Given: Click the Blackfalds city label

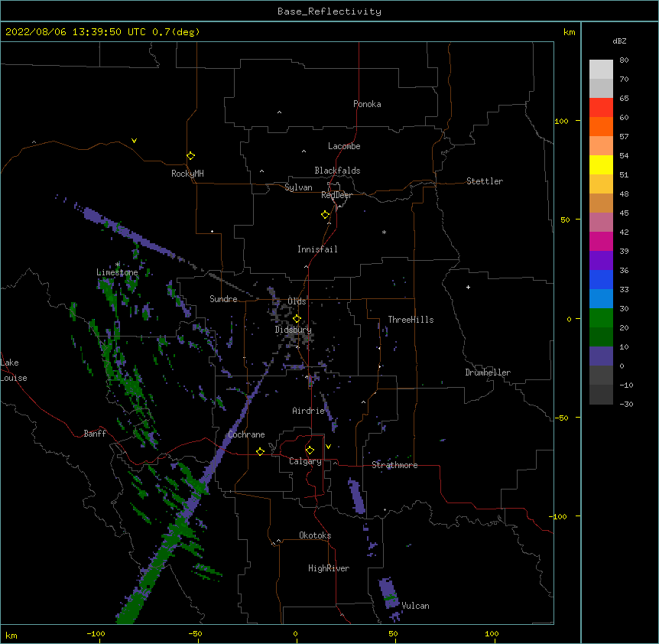Looking at the screenshot, I should [337, 171].
